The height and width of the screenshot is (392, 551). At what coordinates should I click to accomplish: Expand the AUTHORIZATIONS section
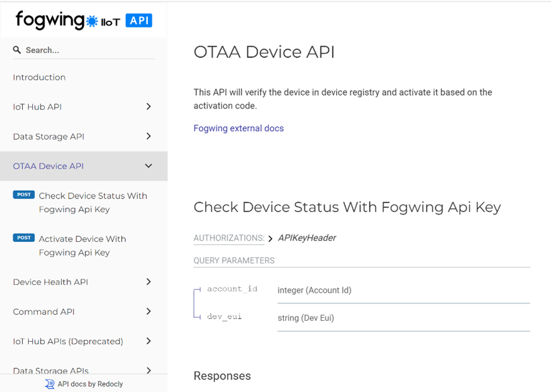pos(229,238)
